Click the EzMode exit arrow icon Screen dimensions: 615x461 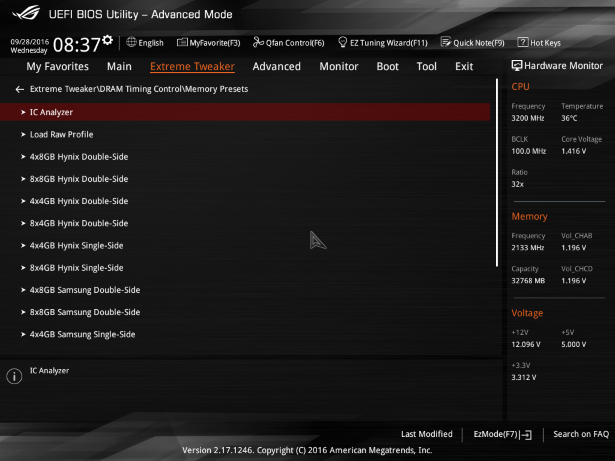(526, 435)
